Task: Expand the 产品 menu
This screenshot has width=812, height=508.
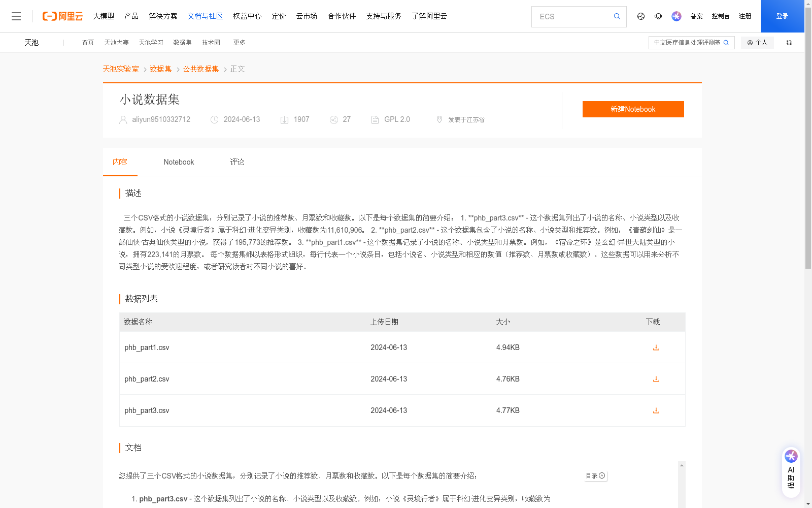Action: pos(131,16)
